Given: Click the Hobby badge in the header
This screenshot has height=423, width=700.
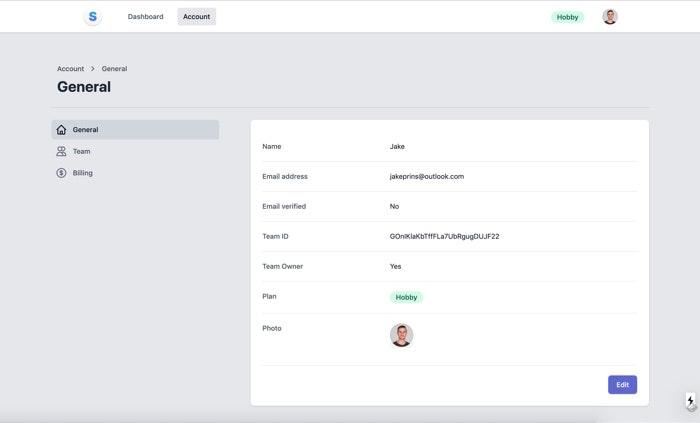Looking at the screenshot, I should [x=567, y=17].
